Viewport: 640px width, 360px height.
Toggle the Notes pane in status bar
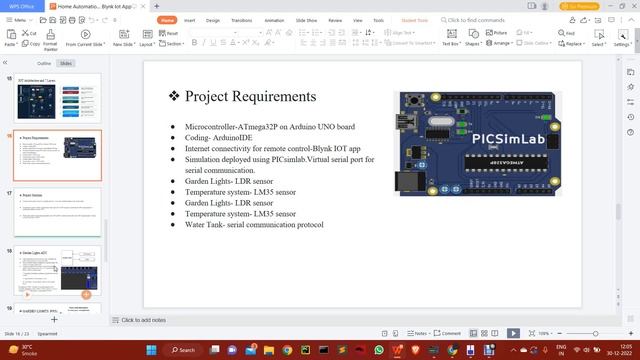(x=419, y=333)
